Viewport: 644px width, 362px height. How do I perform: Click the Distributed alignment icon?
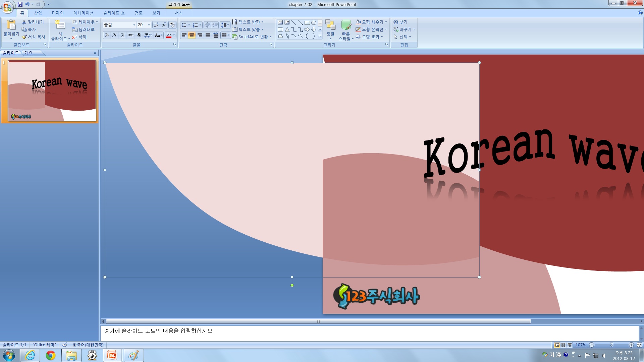coord(216,35)
